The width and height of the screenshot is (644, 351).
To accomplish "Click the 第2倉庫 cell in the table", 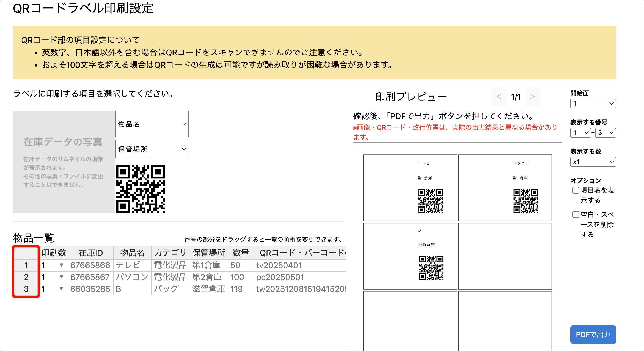I will tap(209, 277).
